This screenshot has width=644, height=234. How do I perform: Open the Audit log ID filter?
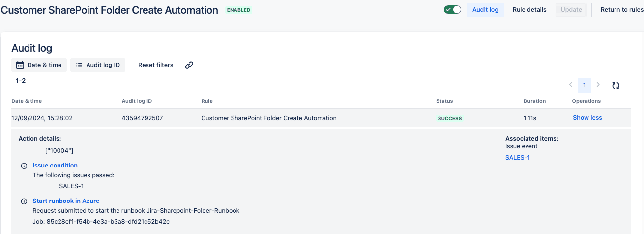[x=98, y=65]
